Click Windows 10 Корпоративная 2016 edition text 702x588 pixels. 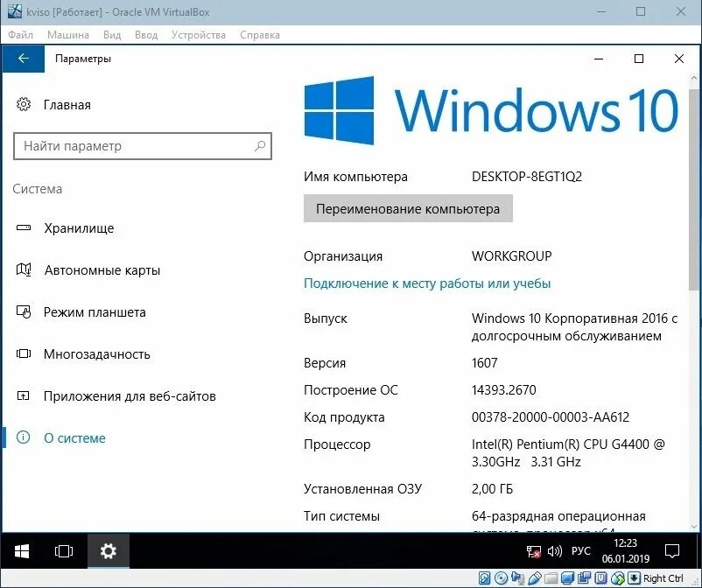point(574,326)
